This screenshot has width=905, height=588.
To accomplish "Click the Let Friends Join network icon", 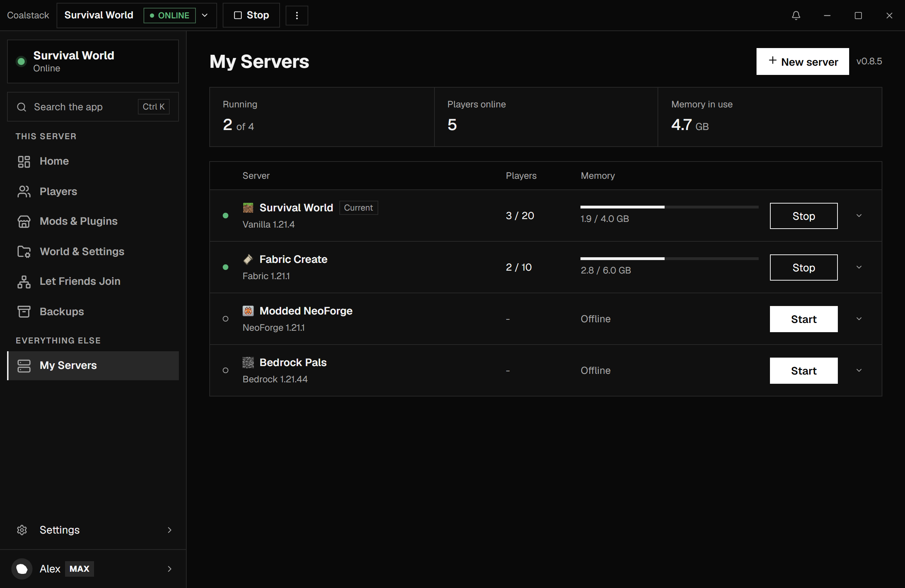I will [x=24, y=282].
